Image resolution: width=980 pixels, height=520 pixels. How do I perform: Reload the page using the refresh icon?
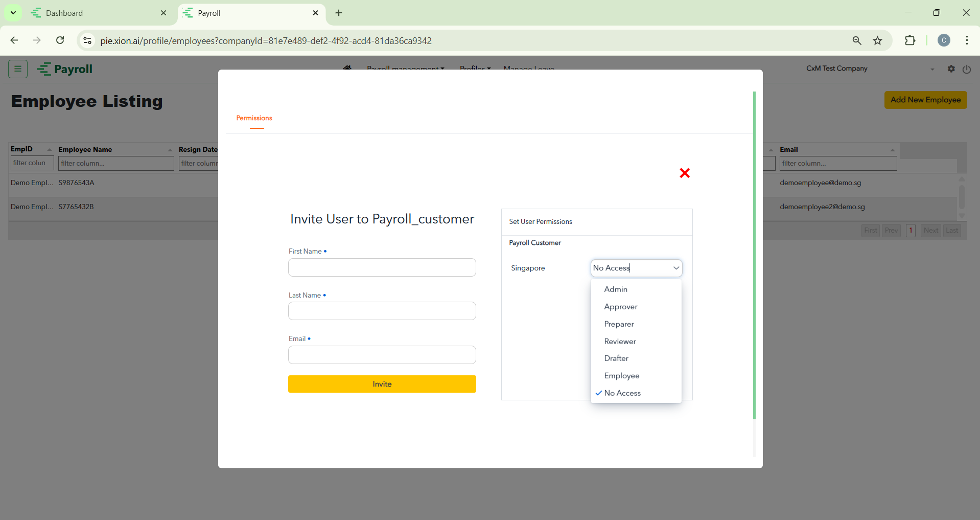click(60, 40)
